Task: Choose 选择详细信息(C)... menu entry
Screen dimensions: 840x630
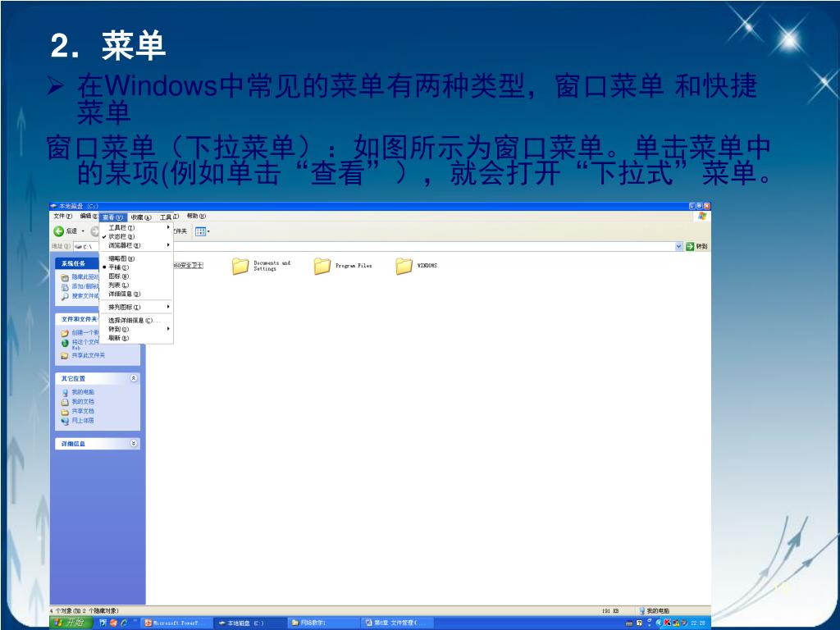Action: coord(137,321)
